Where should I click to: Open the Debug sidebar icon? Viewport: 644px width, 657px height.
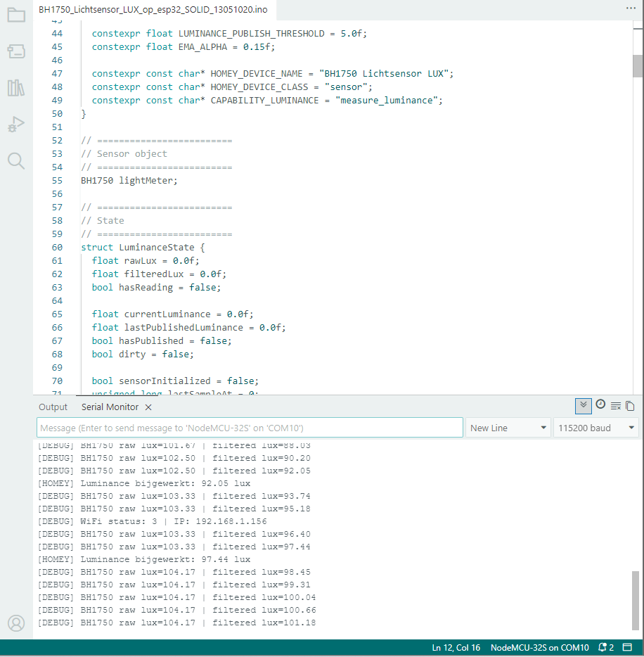16,124
